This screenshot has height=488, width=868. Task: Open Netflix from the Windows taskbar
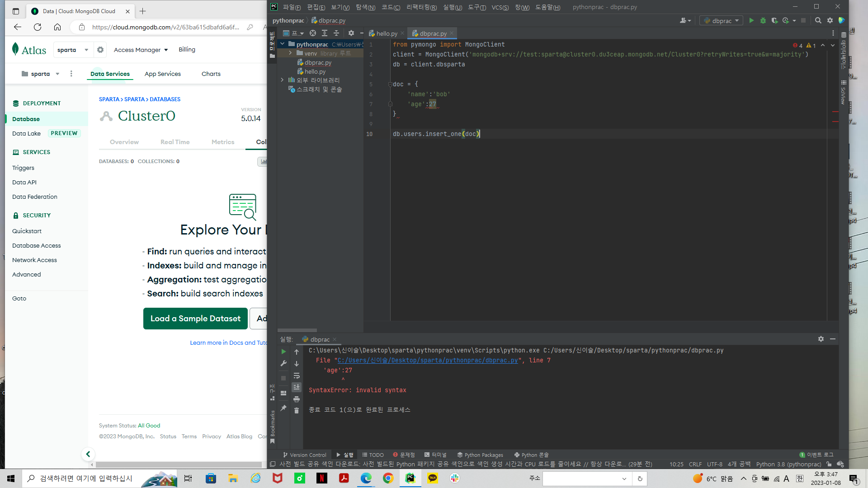322,478
